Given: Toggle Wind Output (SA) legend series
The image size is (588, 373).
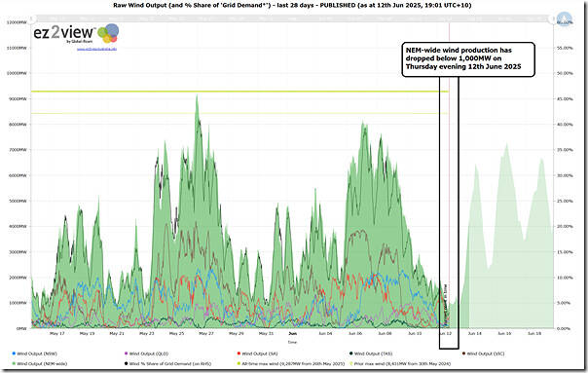Looking at the screenshot, I should coord(257,354).
